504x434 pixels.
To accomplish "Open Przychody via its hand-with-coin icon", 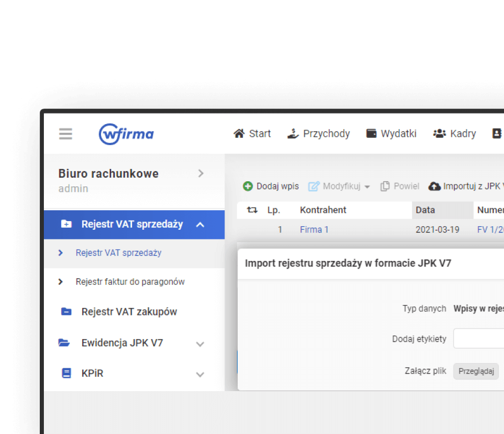I will 292,133.
